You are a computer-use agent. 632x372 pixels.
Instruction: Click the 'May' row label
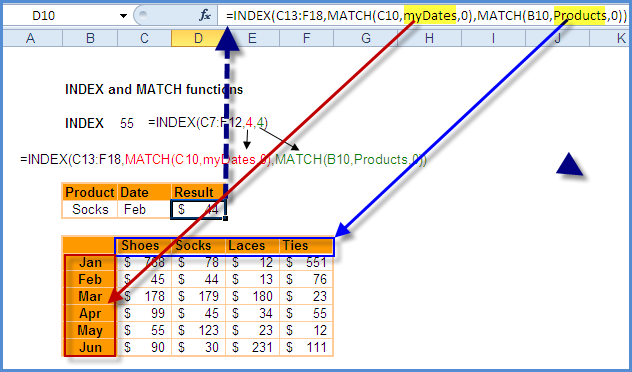pyautogui.click(x=90, y=330)
